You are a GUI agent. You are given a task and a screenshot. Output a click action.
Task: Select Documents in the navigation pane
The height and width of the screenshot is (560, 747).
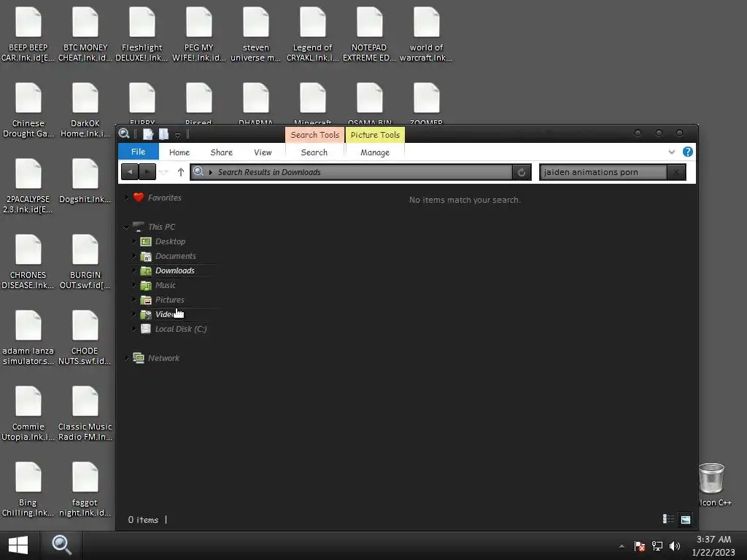(x=175, y=256)
